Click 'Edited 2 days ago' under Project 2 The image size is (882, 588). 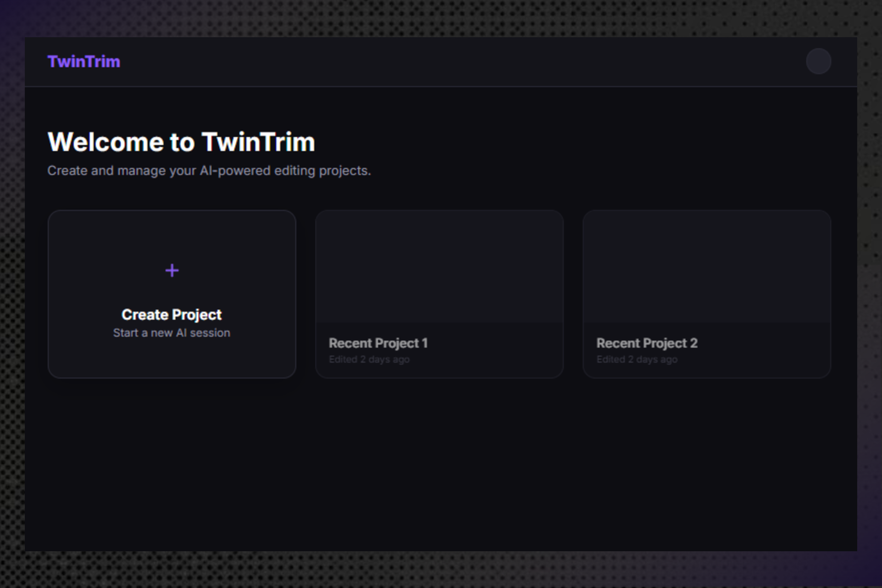[x=637, y=359]
